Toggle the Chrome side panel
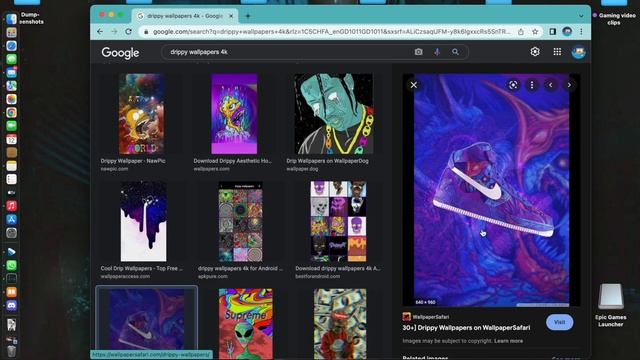640x360 pixels. pos(552,31)
